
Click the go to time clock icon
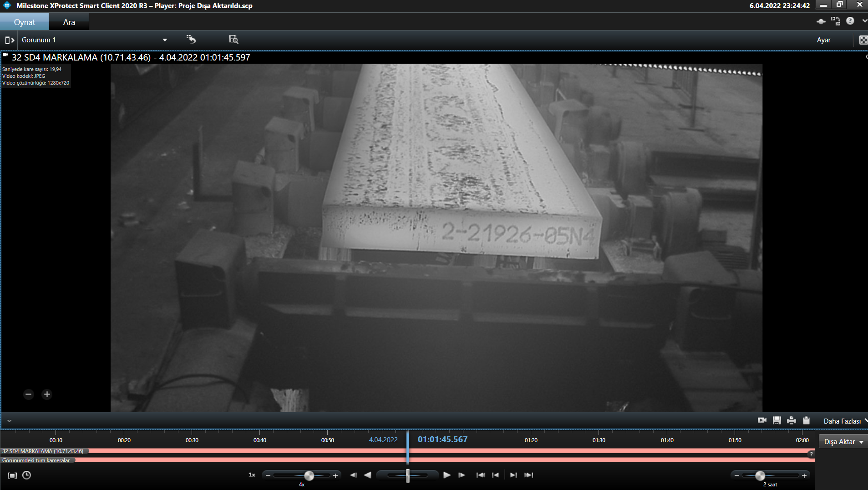[x=27, y=475]
